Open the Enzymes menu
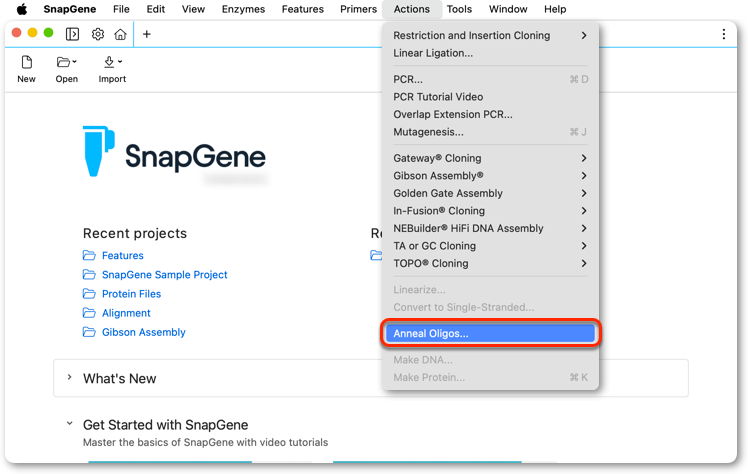Image resolution: width=748 pixels, height=474 pixels. (x=243, y=9)
